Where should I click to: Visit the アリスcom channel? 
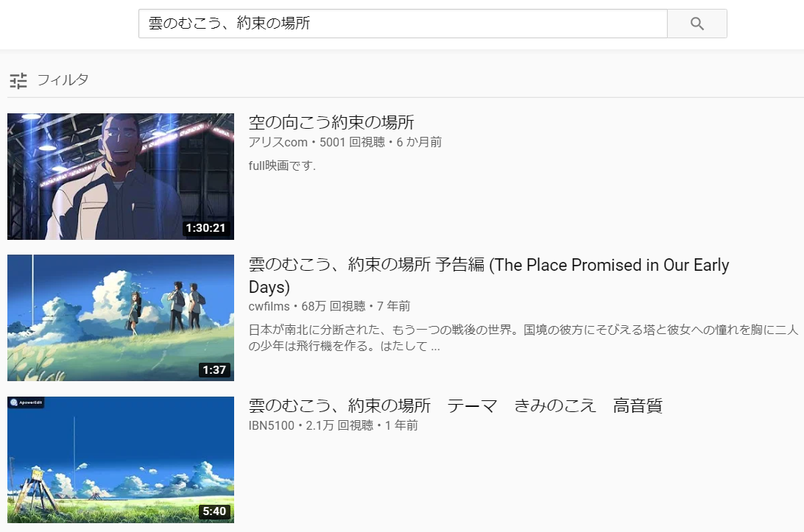pos(278,142)
